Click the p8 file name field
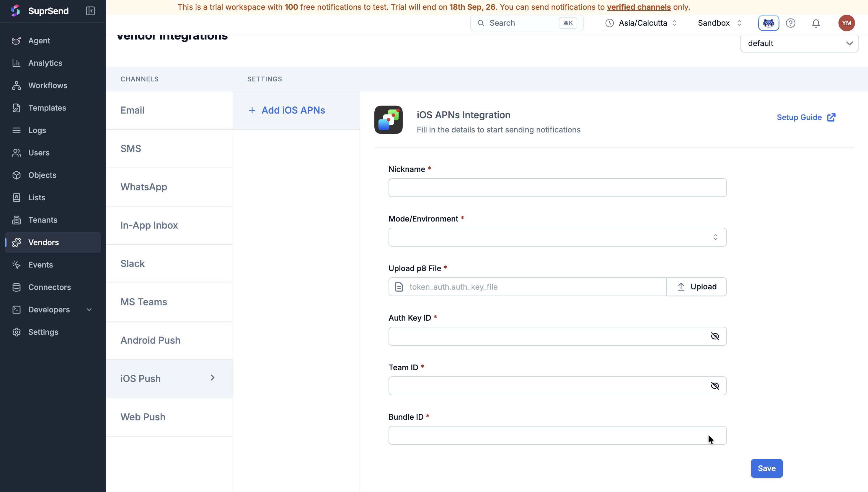The width and height of the screenshot is (868, 492). point(528,286)
